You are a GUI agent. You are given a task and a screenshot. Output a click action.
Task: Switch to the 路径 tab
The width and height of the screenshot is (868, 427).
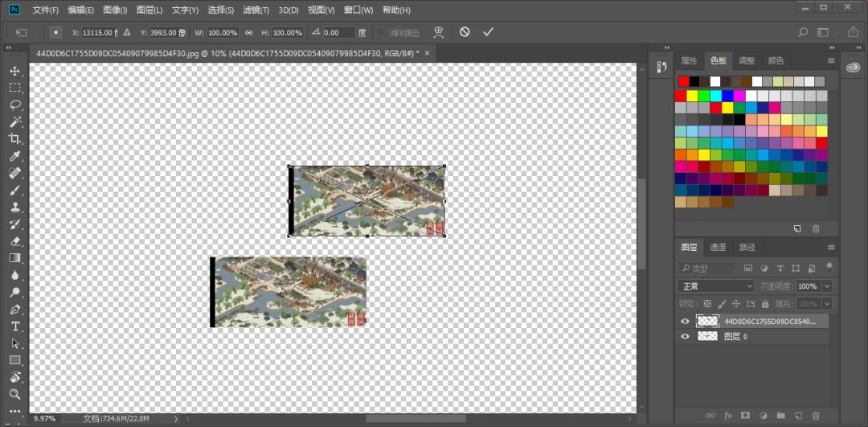(747, 247)
